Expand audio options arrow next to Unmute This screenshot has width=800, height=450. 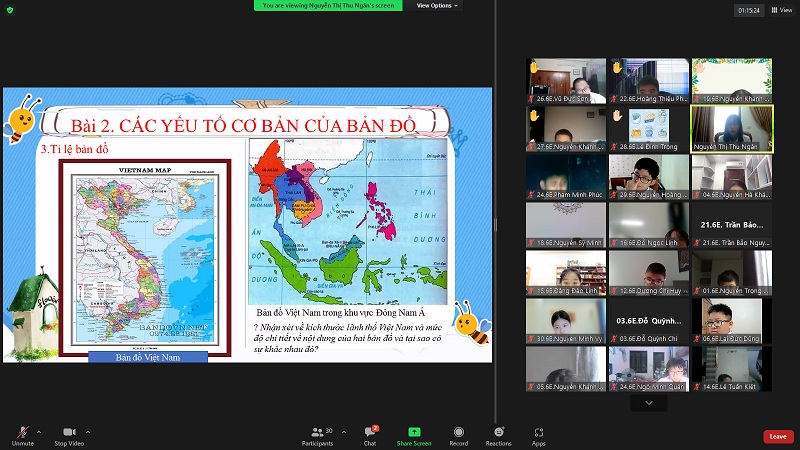(39, 431)
